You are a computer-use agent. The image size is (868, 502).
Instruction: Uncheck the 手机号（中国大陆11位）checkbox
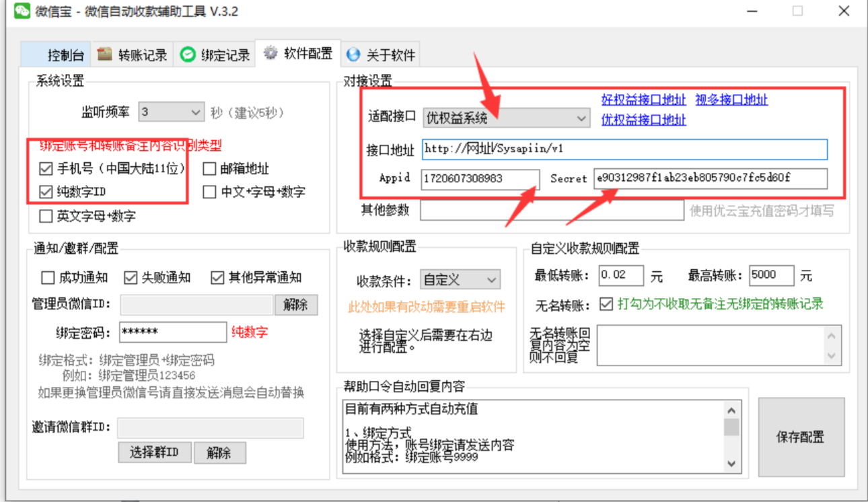click(x=46, y=168)
